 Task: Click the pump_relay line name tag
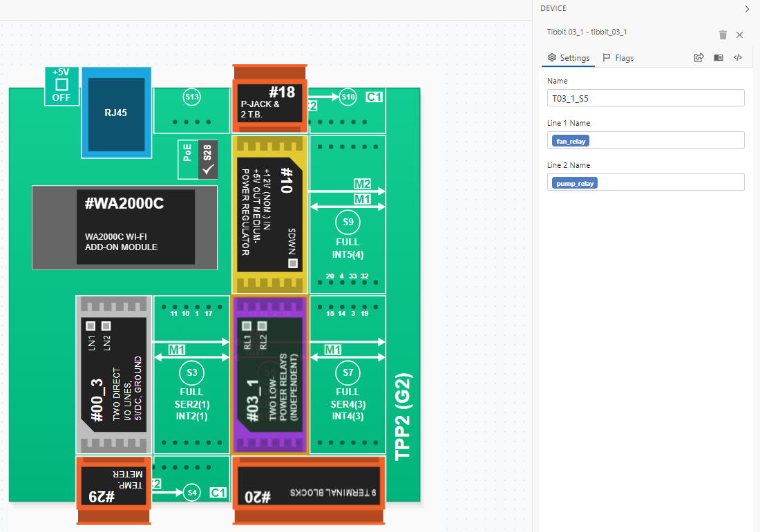click(575, 183)
